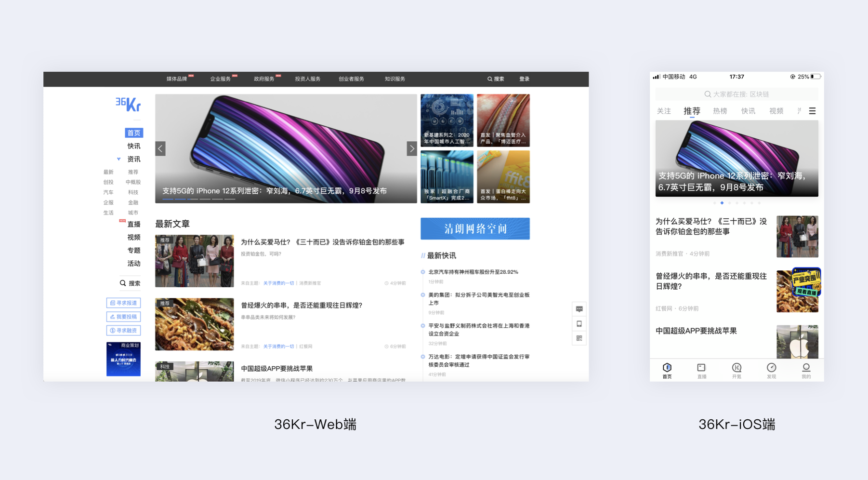Viewport: 868px width, 480px height.
Task: Open 快讯 in the web sidebar menu
Action: pyautogui.click(x=133, y=146)
